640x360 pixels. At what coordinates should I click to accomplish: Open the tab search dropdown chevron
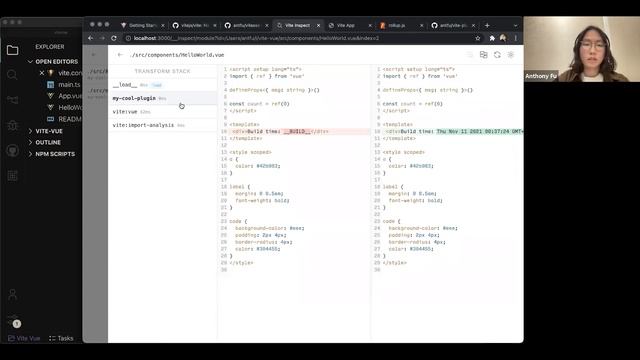click(516, 25)
